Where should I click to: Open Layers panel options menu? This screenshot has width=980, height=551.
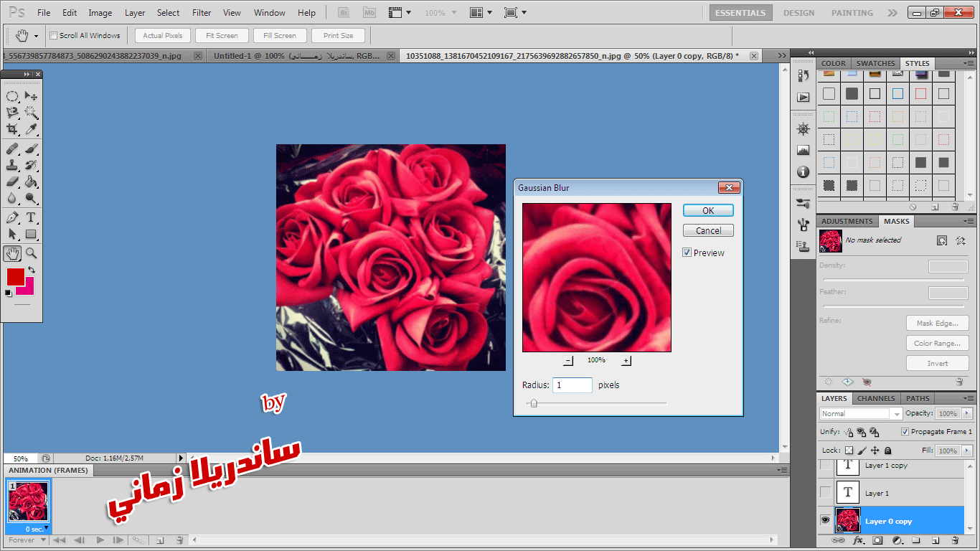[969, 399]
